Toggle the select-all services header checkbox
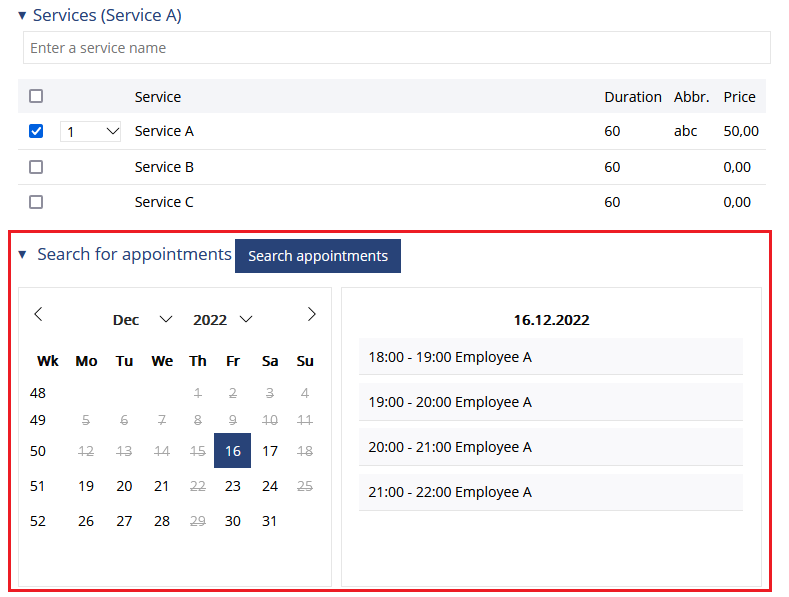Viewport: 789px width, 597px height. point(36,96)
